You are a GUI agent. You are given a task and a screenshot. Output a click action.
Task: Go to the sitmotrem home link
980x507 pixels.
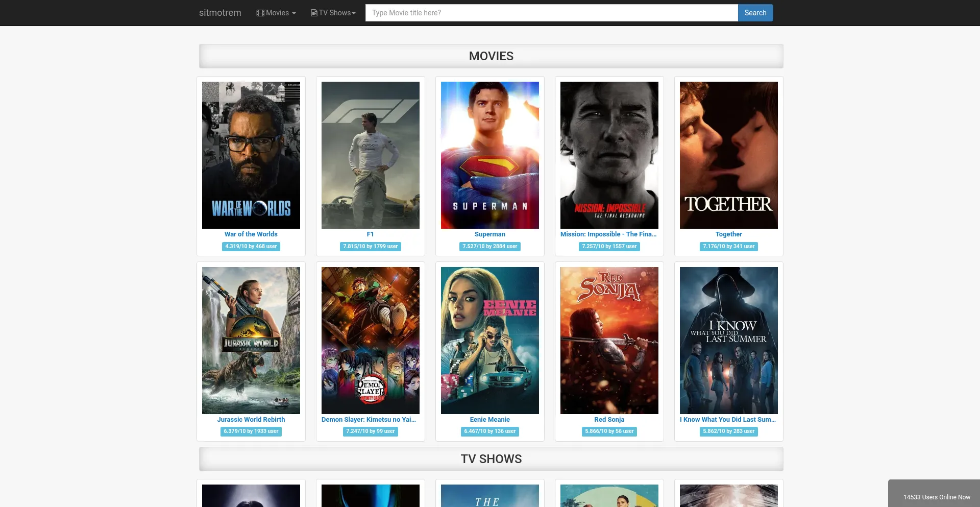(220, 13)
